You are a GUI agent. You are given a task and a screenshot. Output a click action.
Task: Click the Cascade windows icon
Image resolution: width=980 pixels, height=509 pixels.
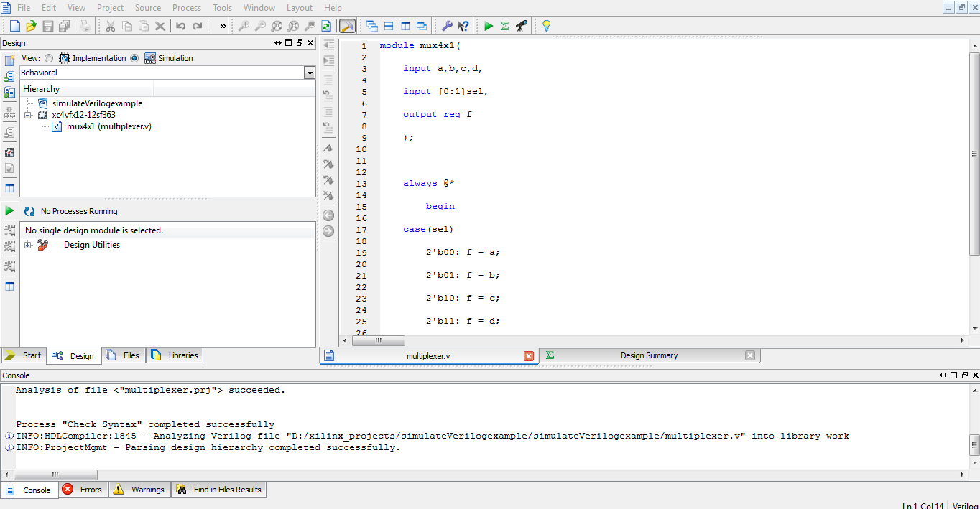click(372, 26)
